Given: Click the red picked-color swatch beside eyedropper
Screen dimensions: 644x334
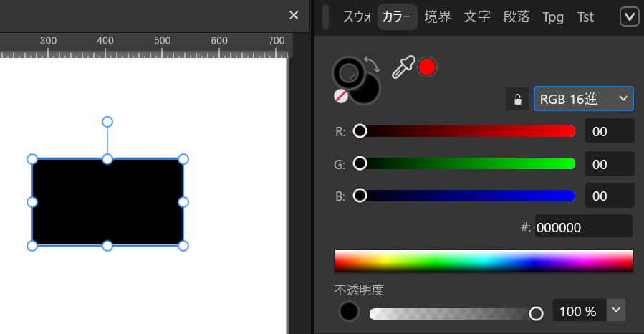Looking at the screenshot, I should (427, 67).
